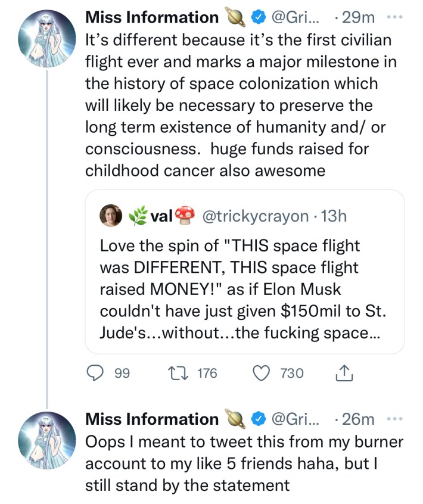423x504 pixels.
Task: Click the burner account follow-up tweet text
Action: 244,463
